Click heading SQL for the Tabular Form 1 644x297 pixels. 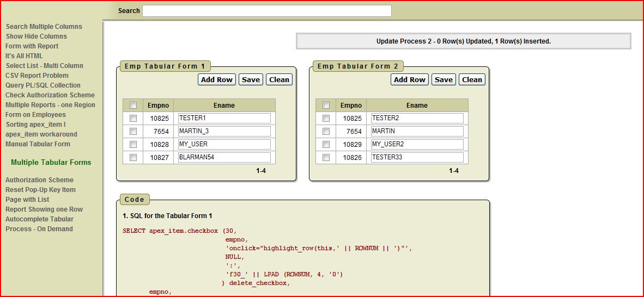168,216
